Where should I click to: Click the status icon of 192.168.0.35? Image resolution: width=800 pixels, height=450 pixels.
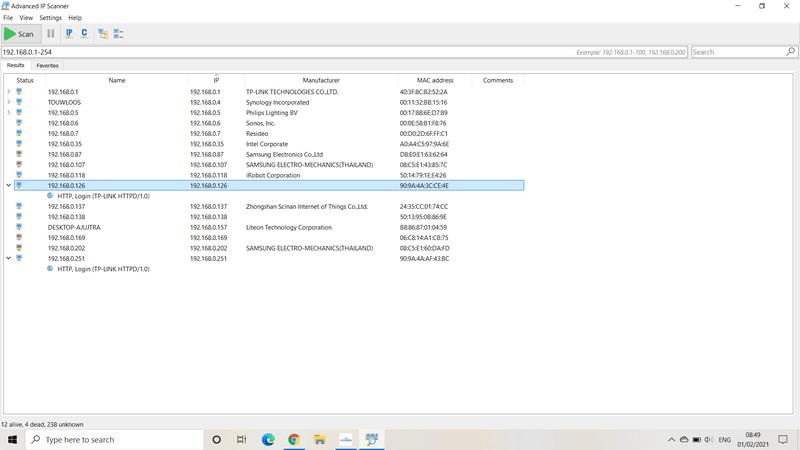[19, 144]
